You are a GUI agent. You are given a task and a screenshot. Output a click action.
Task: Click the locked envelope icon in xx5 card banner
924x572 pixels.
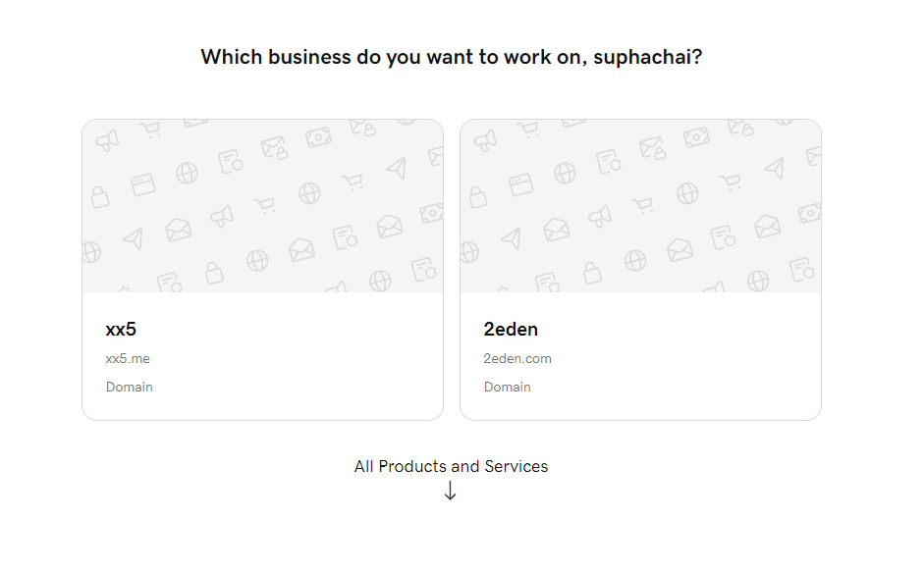(275, 148)
